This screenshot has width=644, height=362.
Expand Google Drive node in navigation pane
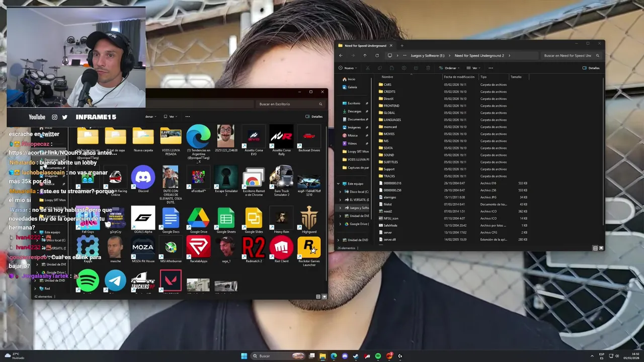pos(341,224)
